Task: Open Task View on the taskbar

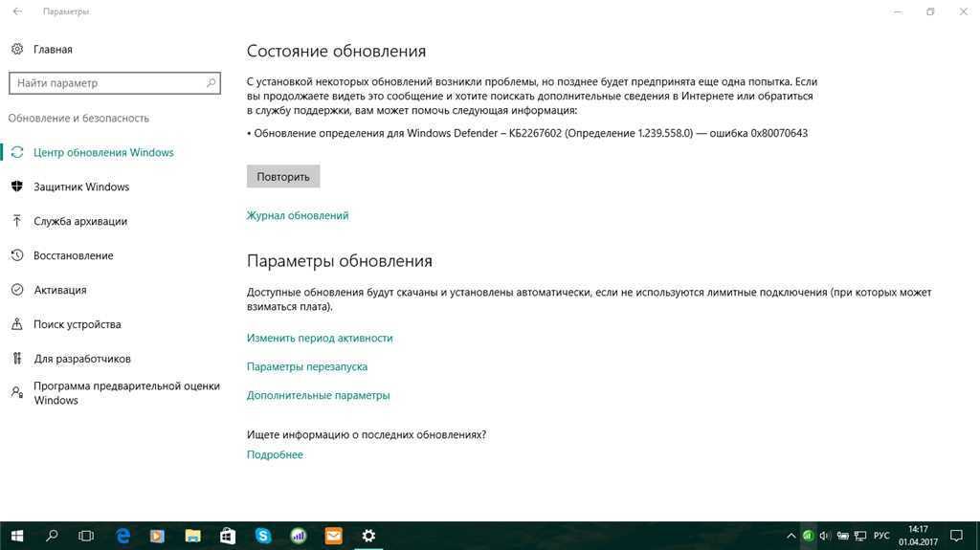Action: click(x=86, y=536)
